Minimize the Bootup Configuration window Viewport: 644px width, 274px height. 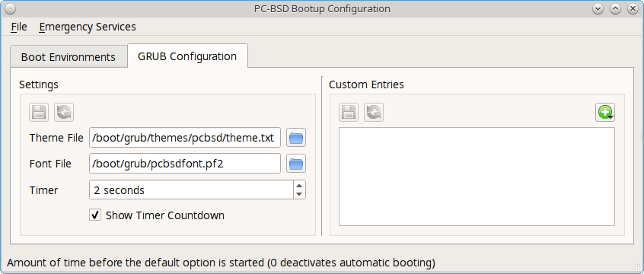tap(598, 8)
